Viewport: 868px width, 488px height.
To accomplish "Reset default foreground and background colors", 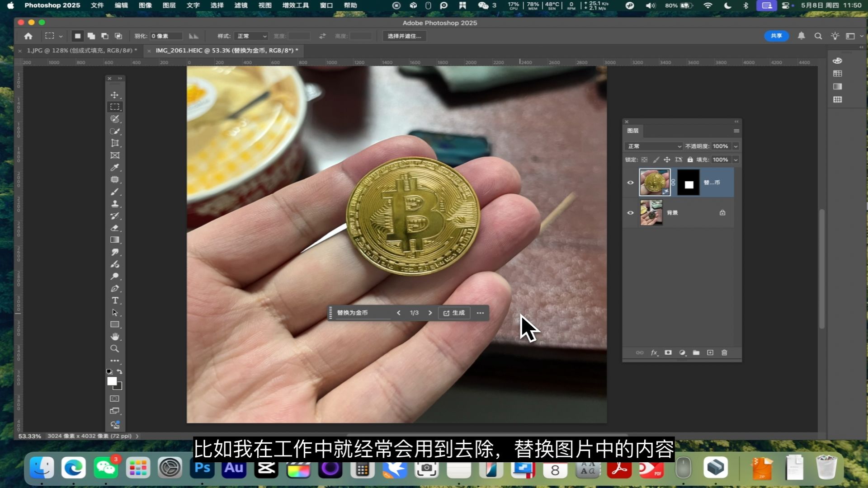I will click(x=109, y=372).
